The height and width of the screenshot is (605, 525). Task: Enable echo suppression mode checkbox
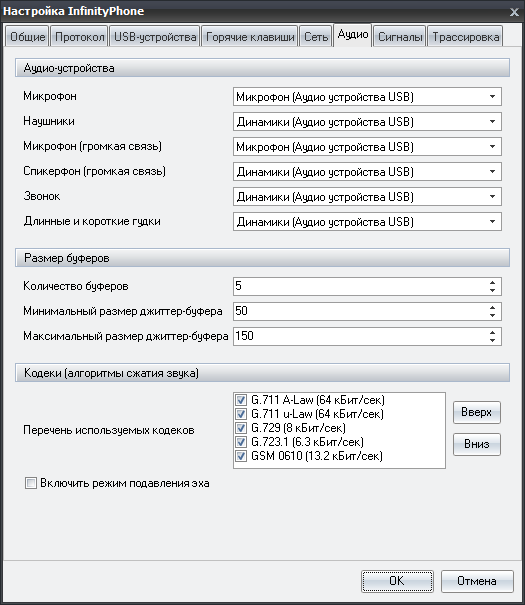(x=31, y=483)
